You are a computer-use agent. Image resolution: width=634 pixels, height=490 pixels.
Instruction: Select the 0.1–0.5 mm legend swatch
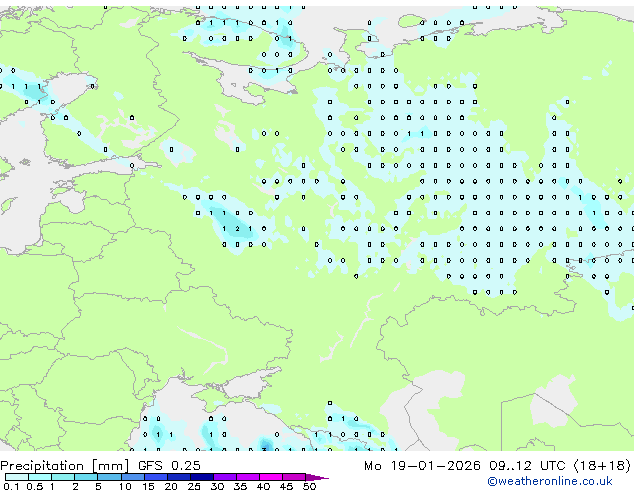pyautogui.click(x=17, y=477)
